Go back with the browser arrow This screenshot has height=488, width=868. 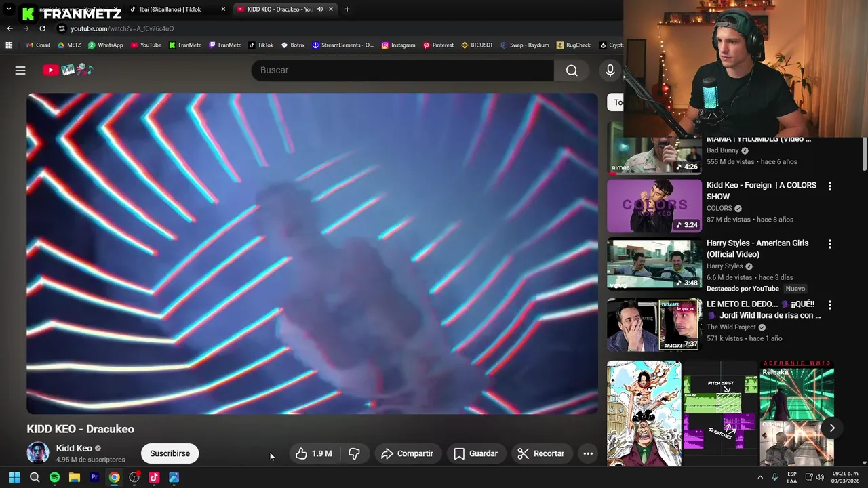9,28
